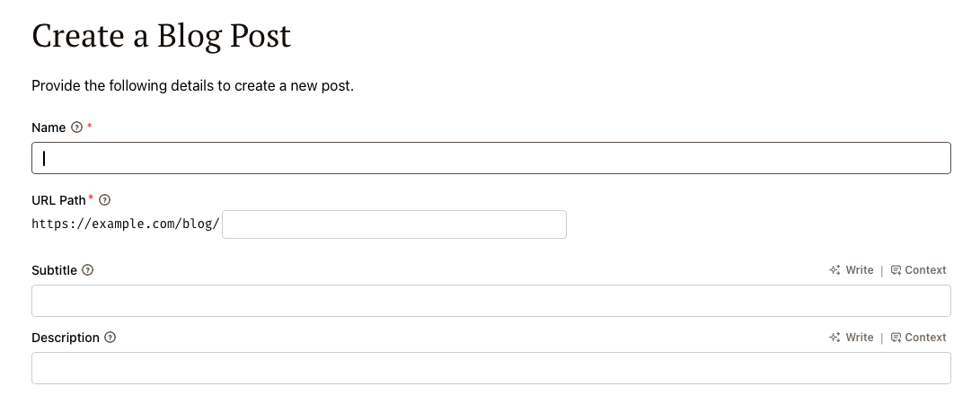Click the help icon beside Name
The image size is (980, 413).
[76, 127]
